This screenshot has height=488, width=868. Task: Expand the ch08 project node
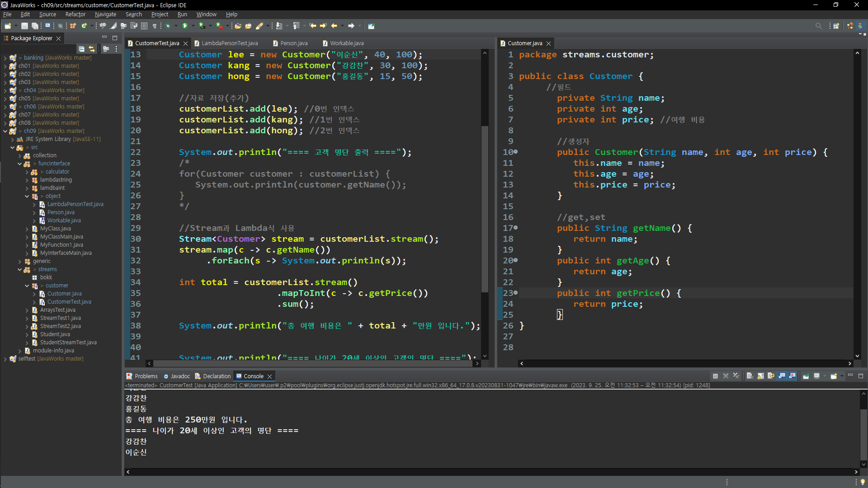click(x=5, y=123)
